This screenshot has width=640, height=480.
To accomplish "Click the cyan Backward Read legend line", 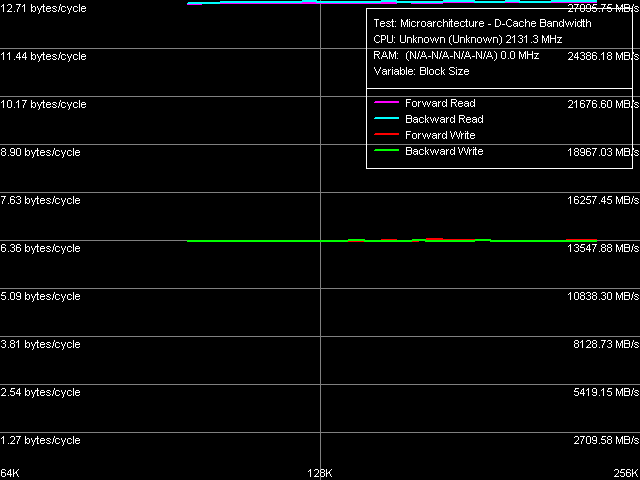I will [x=386, y=118].
